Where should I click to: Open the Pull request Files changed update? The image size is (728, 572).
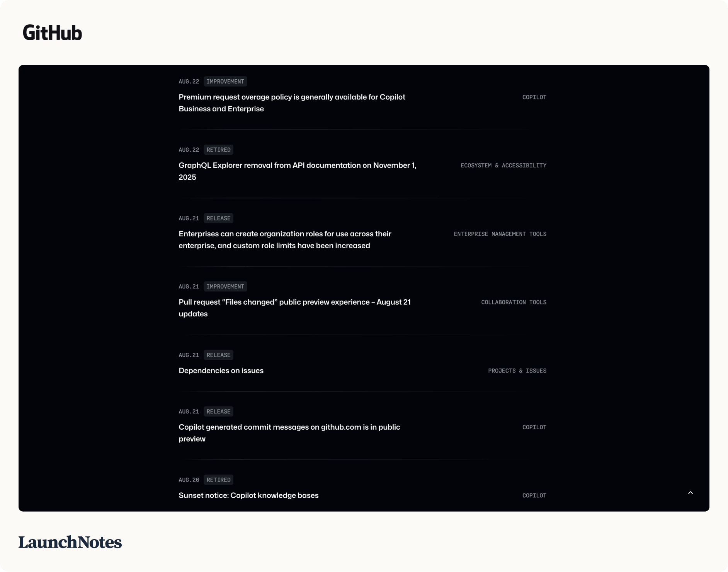point(294,308)
